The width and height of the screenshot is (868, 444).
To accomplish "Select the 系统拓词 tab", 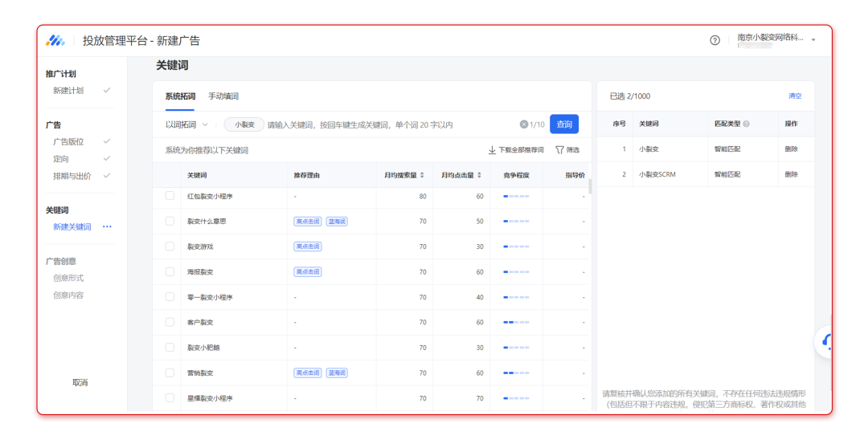I will tap(180, 96).
